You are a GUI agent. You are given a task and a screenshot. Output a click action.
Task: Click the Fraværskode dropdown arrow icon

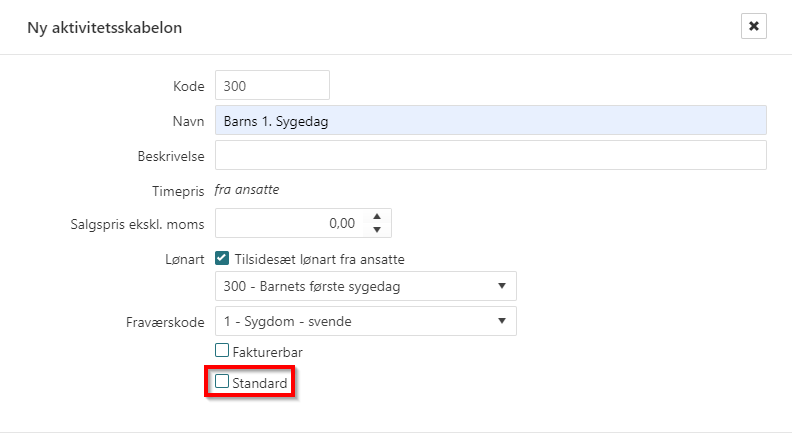502,322
